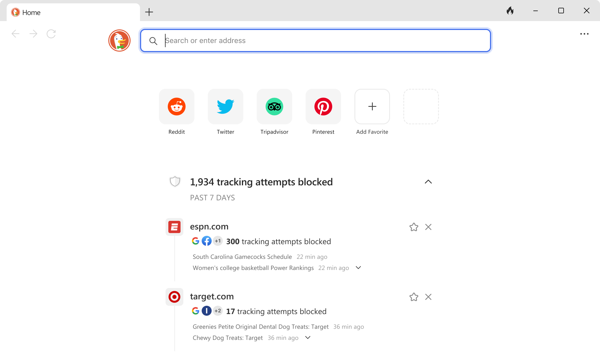Expand the Chewy Dog Treats history entry
Viewport: 600px width, 364px height.
pos(307,338)
